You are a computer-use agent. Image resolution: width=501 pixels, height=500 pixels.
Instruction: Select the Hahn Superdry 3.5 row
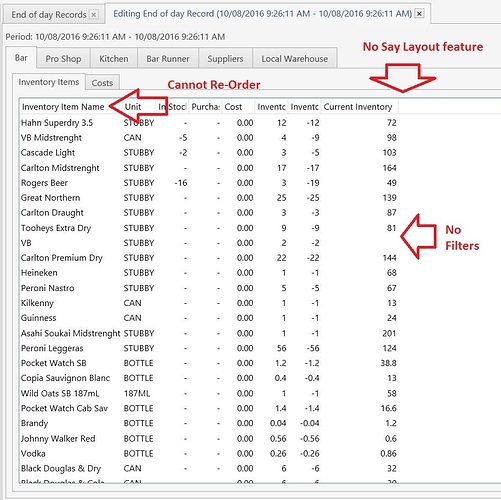pos(209,123)
